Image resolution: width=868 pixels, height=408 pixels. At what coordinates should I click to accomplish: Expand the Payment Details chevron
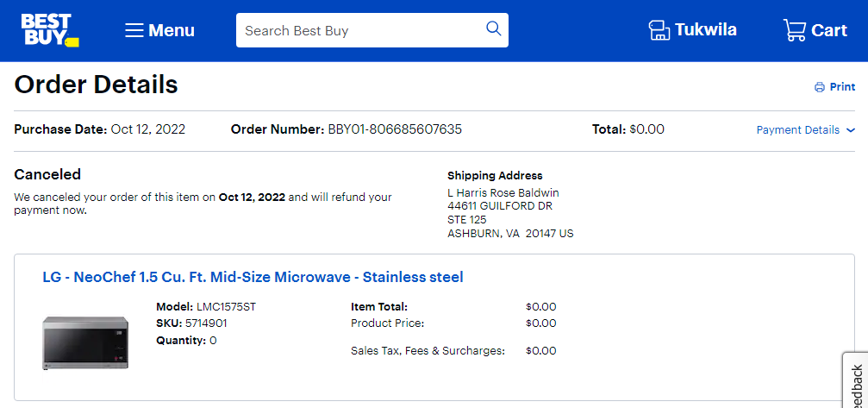tap(851, 130)
